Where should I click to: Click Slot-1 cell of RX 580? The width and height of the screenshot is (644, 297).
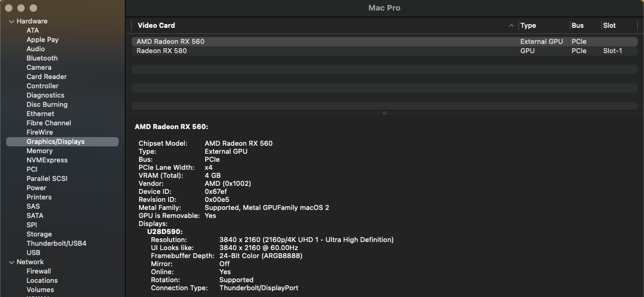612,51
